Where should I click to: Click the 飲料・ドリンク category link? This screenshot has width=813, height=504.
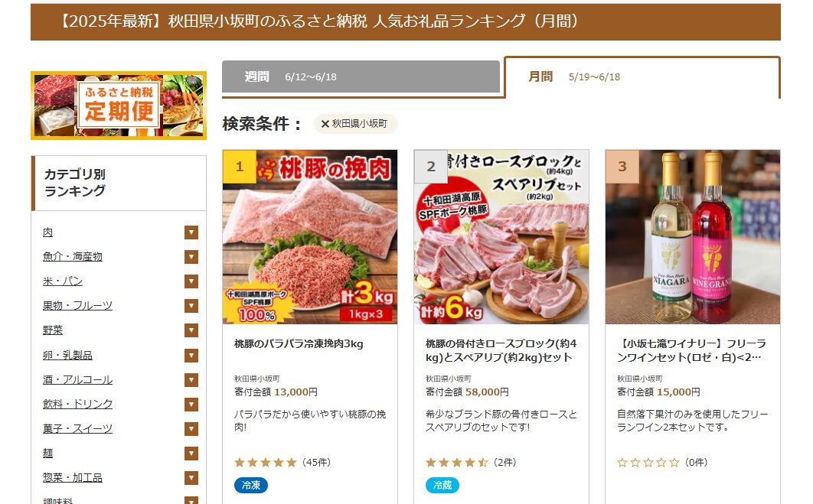[78, 404]
